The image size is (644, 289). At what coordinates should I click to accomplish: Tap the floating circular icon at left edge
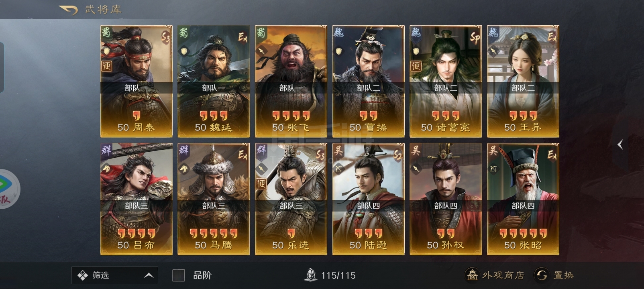8,189
